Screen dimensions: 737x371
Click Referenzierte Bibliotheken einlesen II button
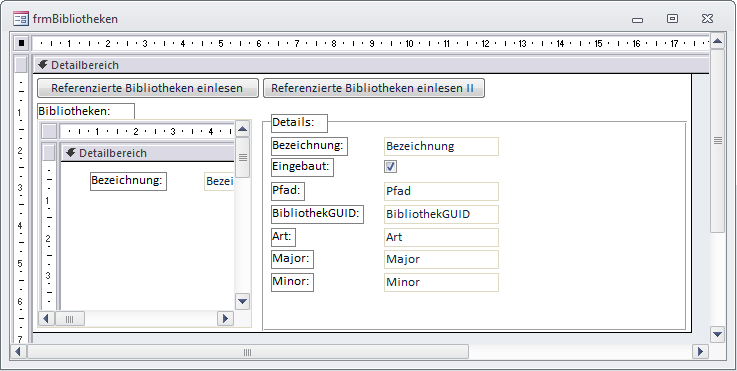tap(373, 88)
